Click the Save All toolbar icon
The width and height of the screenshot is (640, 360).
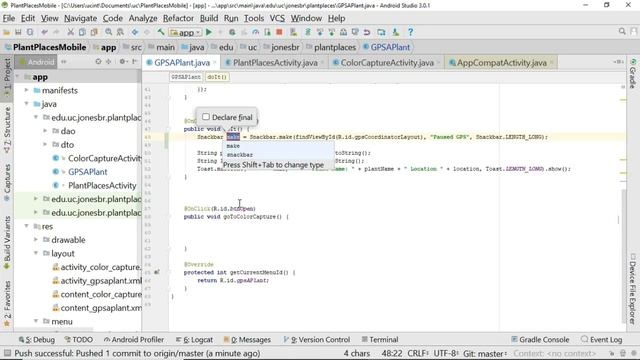pos(18,32)
